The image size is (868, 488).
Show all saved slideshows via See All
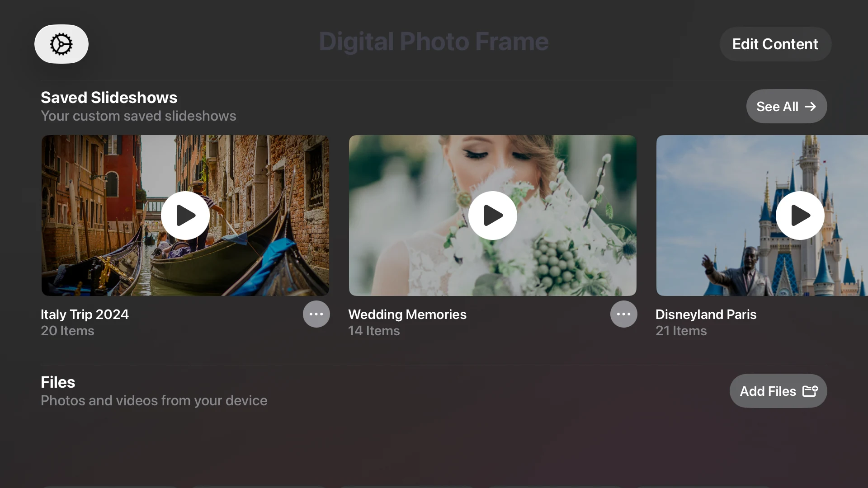[787, 106]
